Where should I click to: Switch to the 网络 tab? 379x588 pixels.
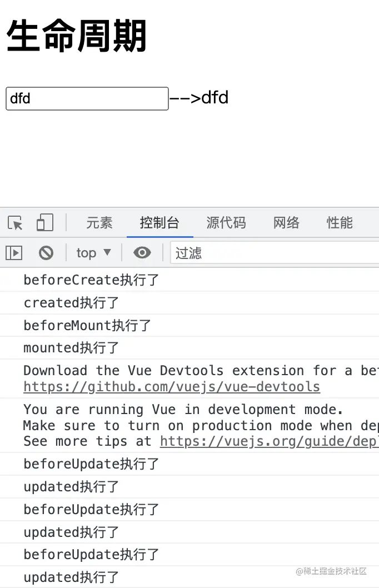pos(286,223)
